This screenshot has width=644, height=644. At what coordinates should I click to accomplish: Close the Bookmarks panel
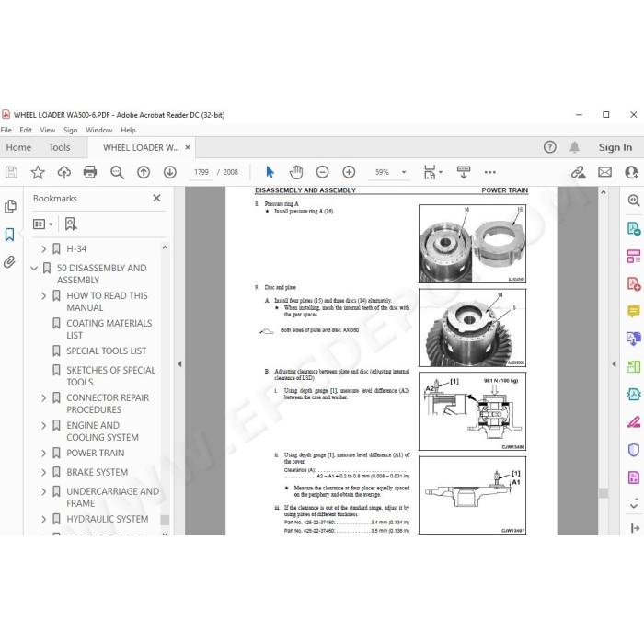coord(156,198)
